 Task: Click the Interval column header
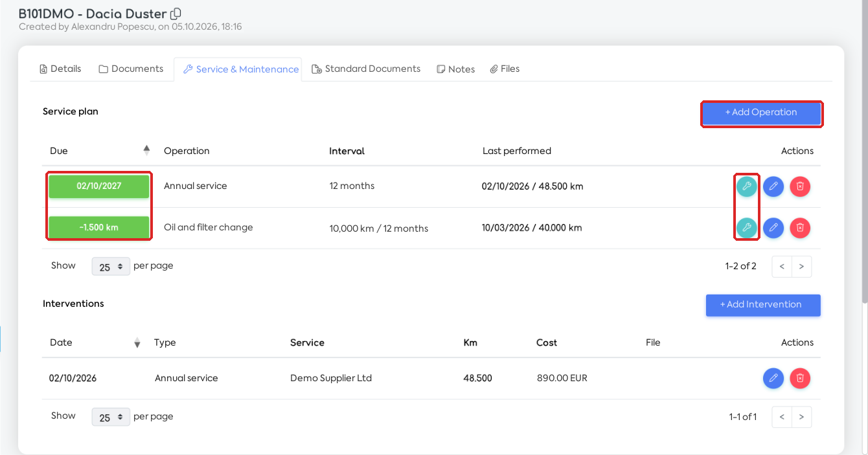click(x=347, y=151)
